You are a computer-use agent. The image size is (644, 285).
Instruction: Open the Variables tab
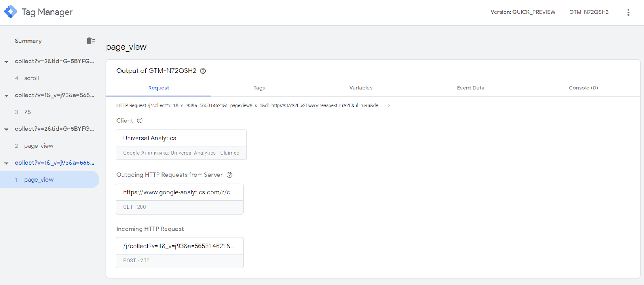(x=361, y=88)
